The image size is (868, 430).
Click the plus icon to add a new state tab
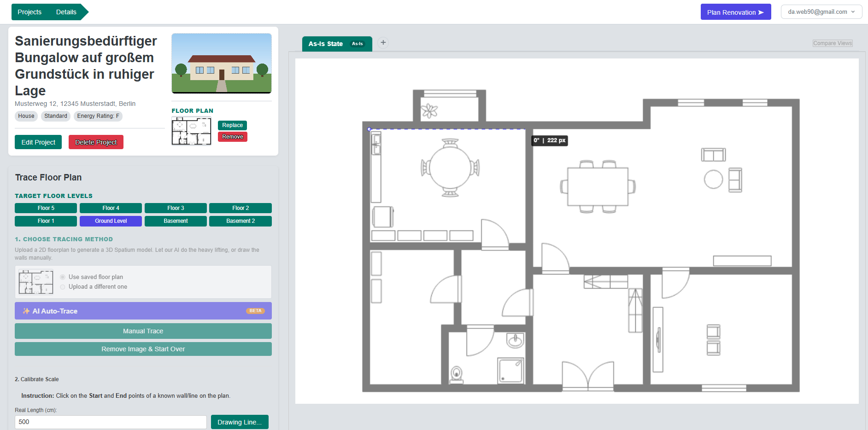point(383,43)
